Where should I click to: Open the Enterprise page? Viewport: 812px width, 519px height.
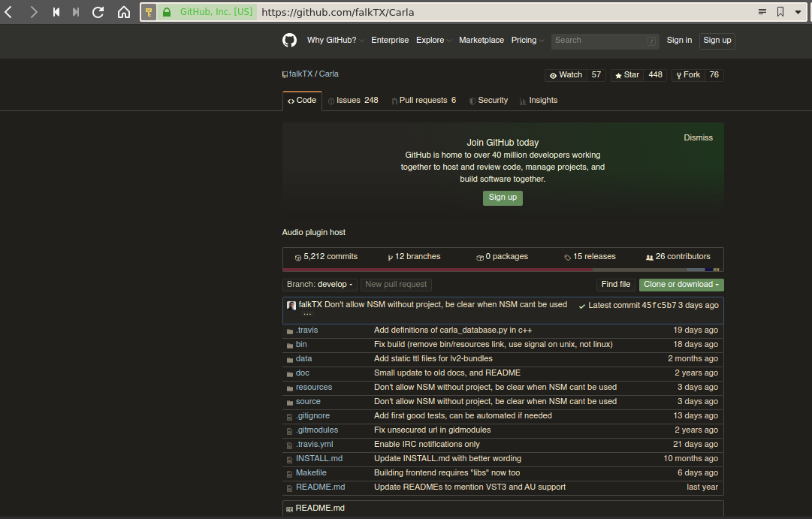point(390,41)
